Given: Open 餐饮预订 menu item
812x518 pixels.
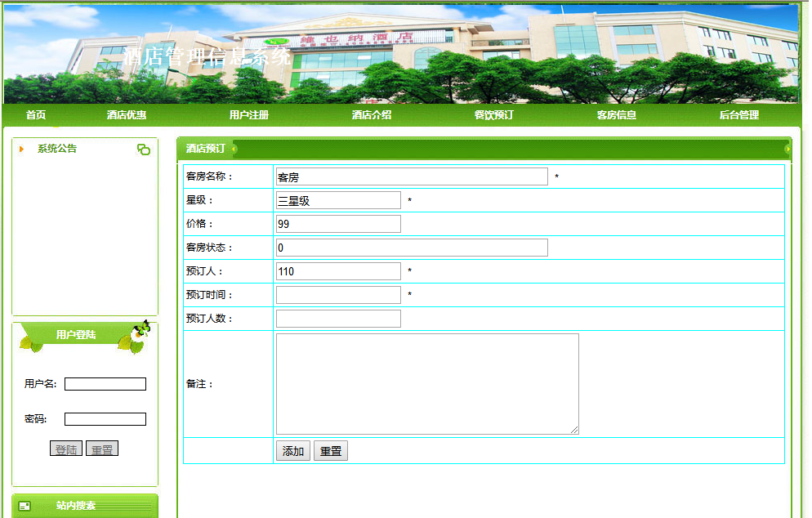Looking at the screenshot, I should pyautogui.click(x=494, y=115).
